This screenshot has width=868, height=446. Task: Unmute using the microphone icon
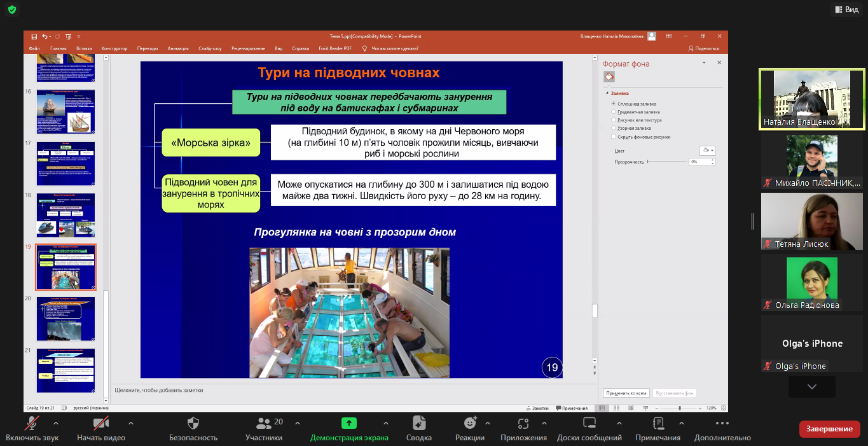point(32,423)
